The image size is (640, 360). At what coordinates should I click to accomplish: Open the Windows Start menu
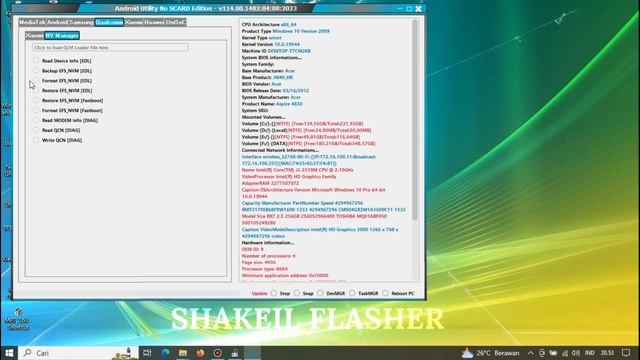click(x=9, y=353)
